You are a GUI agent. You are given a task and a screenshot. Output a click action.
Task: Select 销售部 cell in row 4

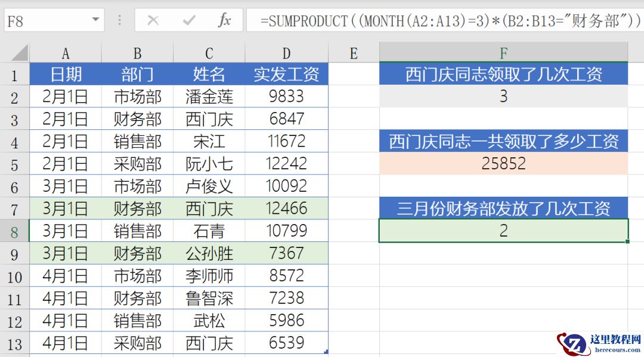coord(137,141)
